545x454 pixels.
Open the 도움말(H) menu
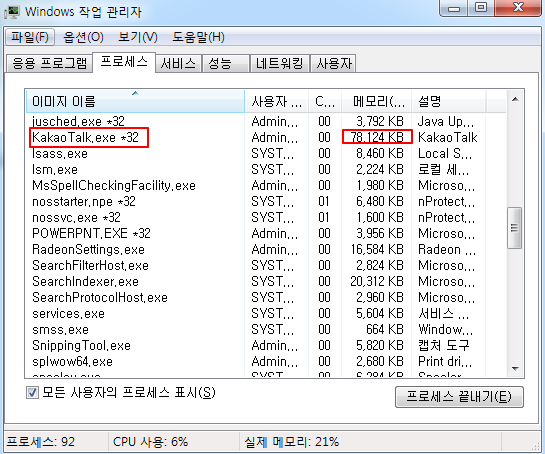click(198, 37)
